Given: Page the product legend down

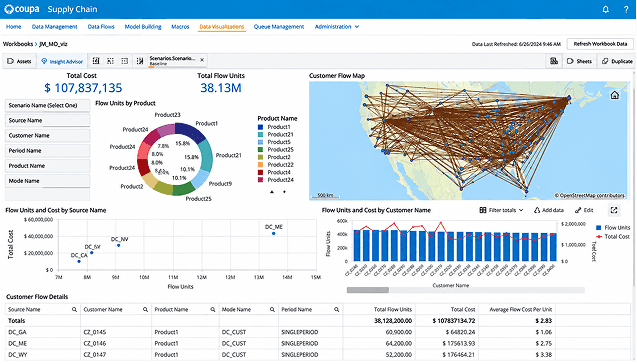Looking at the screenshot, I should [x=284, y=192].
